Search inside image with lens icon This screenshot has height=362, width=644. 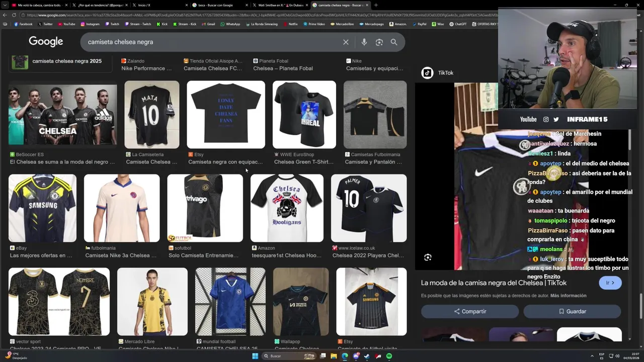(428, 257)
